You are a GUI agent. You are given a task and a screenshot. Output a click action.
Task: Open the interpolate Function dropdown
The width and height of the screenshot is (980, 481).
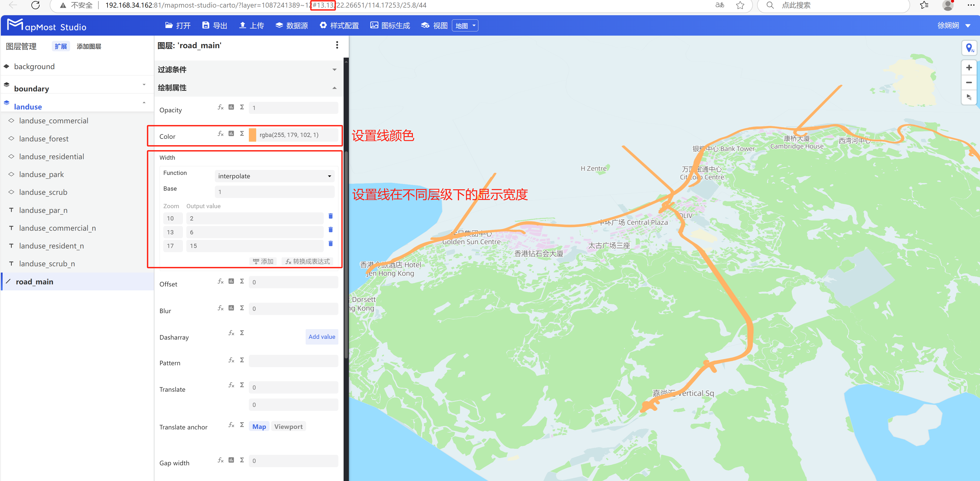pos(274,176)
